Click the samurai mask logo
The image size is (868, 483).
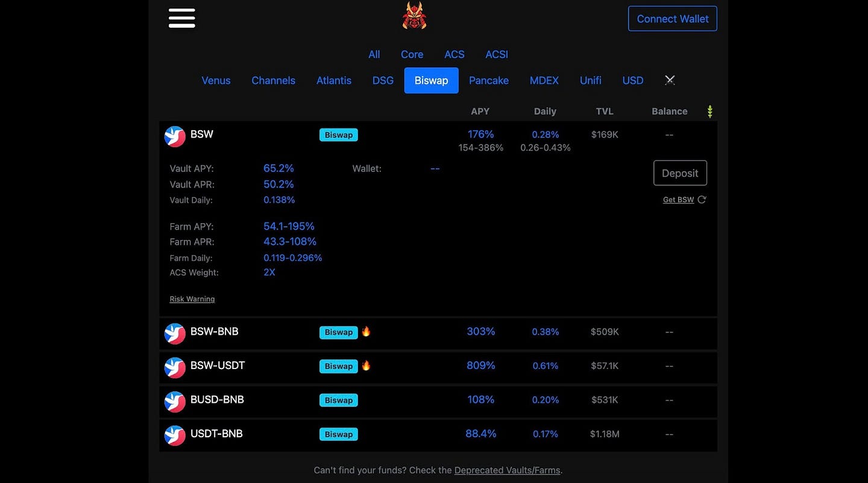[414, 16]
